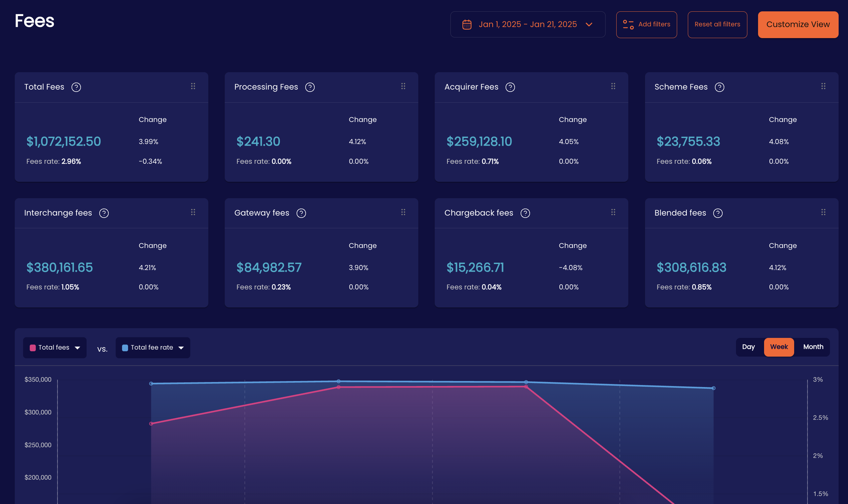The image size is (848, 504).
Task: Open the Total fees metric dropdown
Action: click(x=55, y=348)
